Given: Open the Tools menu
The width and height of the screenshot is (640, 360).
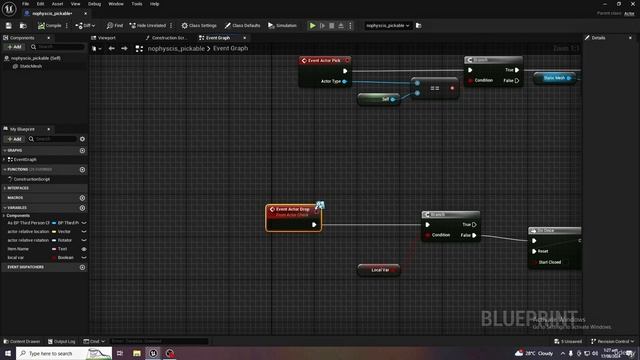Looking at the screenshot, I should 137,4.
